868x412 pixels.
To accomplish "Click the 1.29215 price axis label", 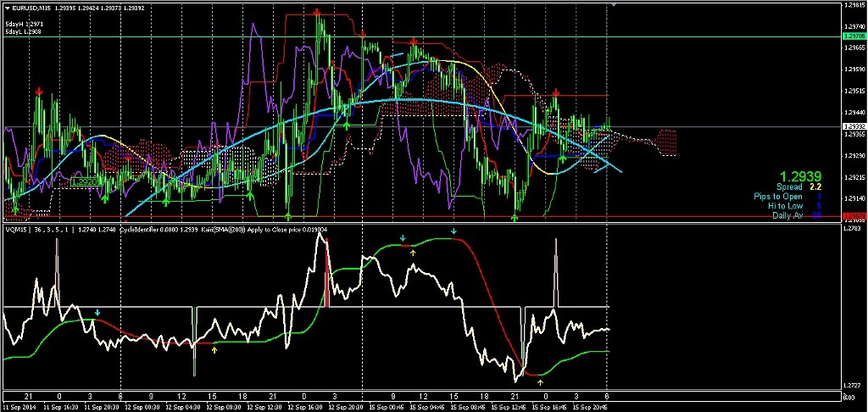I will (x=854, y=177).
